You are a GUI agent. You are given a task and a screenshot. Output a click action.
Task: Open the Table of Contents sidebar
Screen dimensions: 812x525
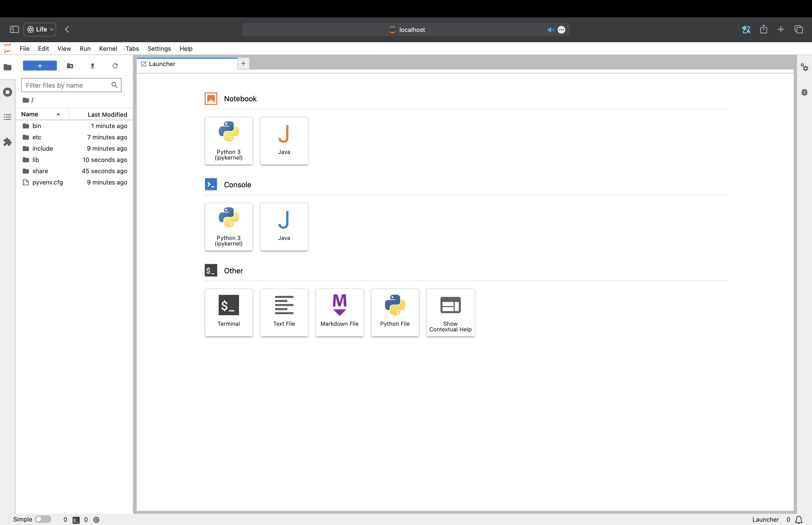coord(8,117)
